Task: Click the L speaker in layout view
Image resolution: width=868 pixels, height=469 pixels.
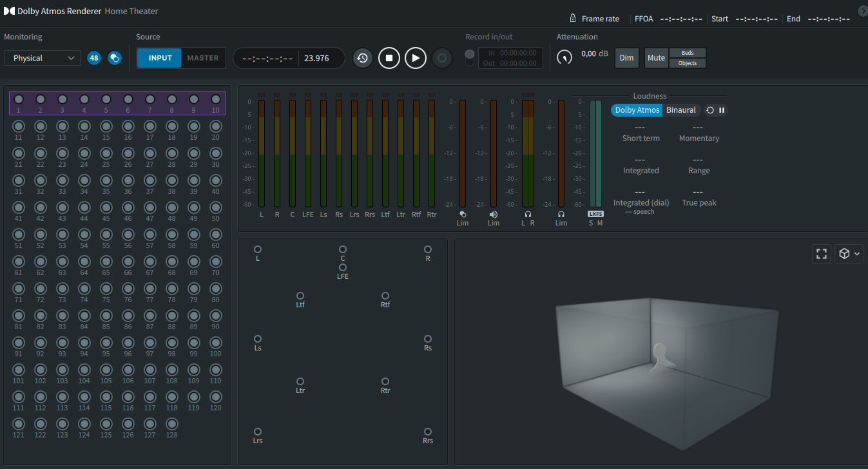Action: tap(258, 249)
